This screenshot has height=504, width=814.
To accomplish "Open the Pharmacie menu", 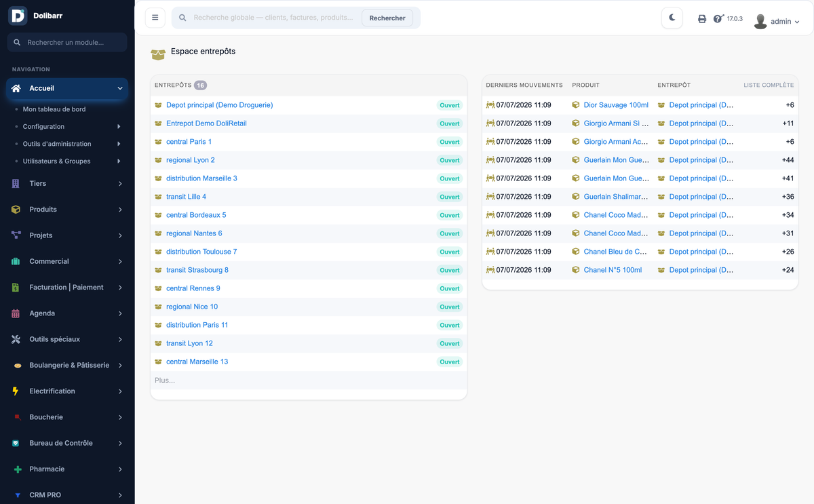I will [67, 469].
